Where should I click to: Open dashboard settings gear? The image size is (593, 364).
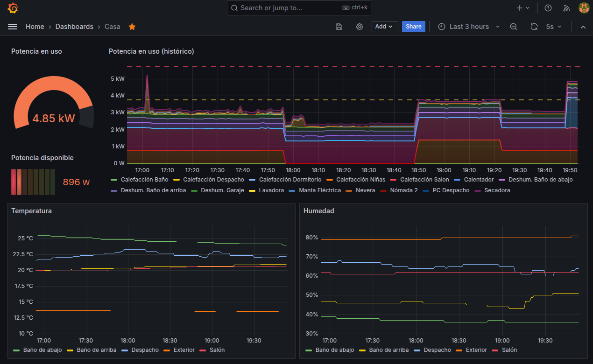tap(360, 27)
